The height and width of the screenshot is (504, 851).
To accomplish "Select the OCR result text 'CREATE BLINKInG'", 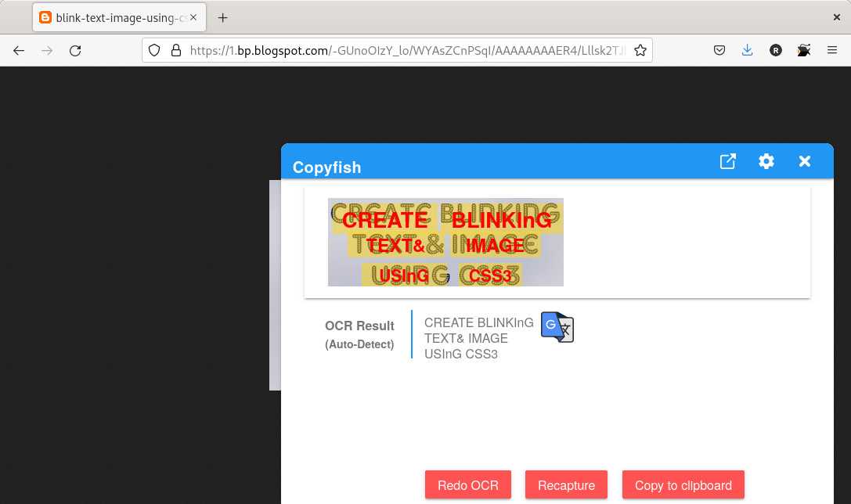I will tap(478, 322).
